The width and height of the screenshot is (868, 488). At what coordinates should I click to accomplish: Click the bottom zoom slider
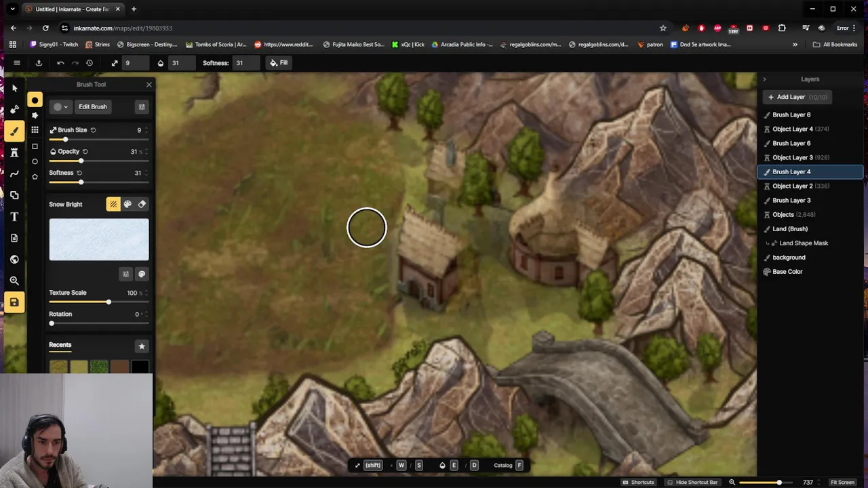coord(765,483)
